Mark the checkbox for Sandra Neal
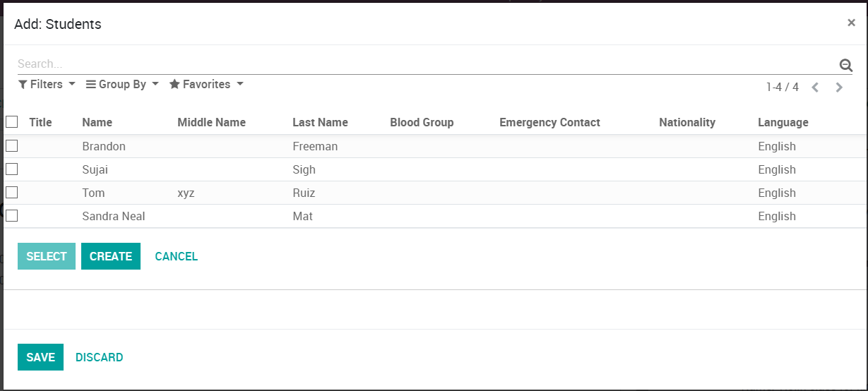Image resolution: width=868 pixels, height=391 pixels. (x=12, y=216)
